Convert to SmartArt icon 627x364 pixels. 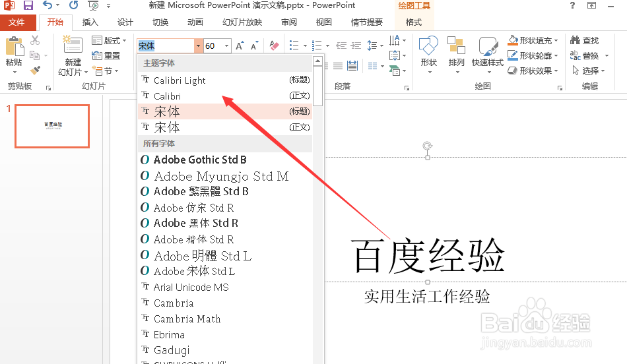(x=395, y=71)
